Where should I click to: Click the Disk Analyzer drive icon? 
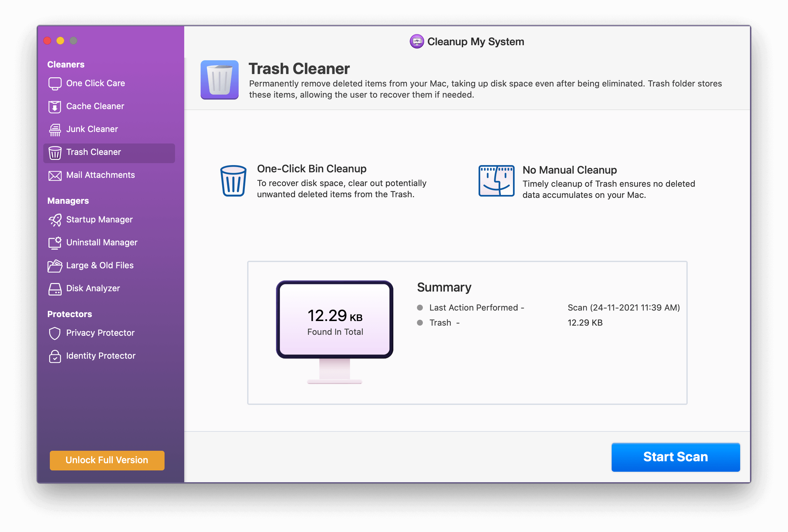point(55,289)
